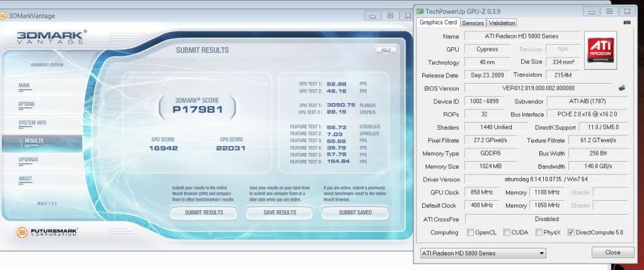
Task: Click the ATI CrossFire Disabled field
Action: [x=546, y=219]
